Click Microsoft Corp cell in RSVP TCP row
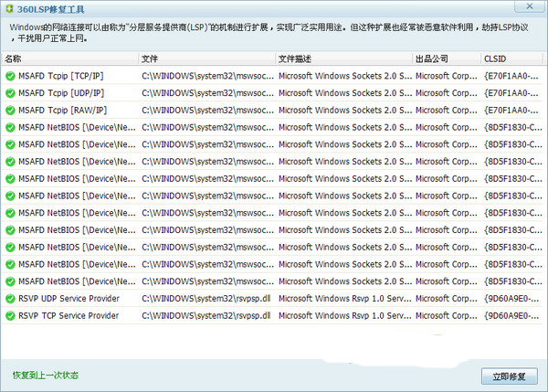Viewport: 548px width, 392px height. point(447,316)
